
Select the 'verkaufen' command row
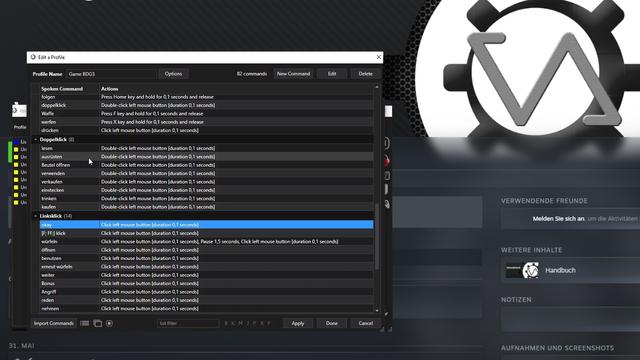207,182
